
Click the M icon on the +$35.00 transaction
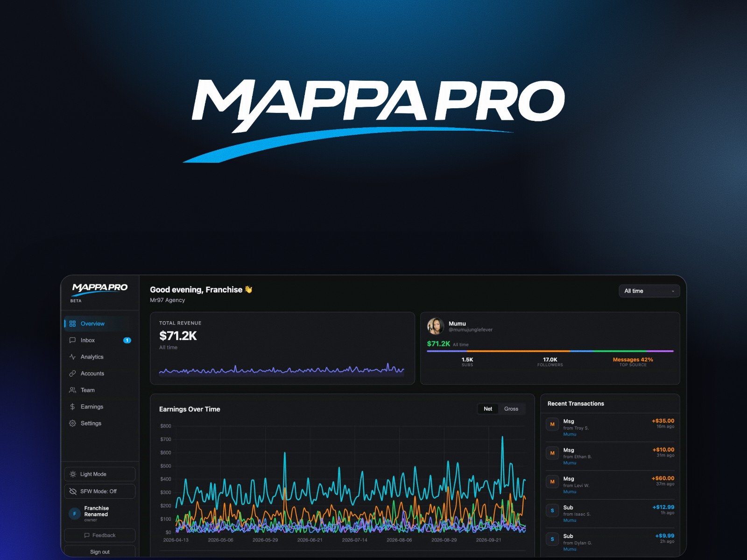(x=552, y=424)
